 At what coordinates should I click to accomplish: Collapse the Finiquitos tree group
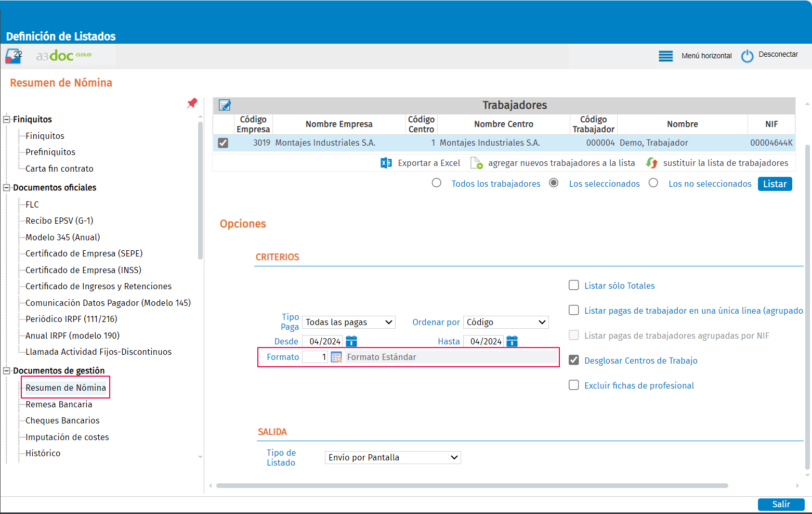pyautogui.click(x=7, y=119)
